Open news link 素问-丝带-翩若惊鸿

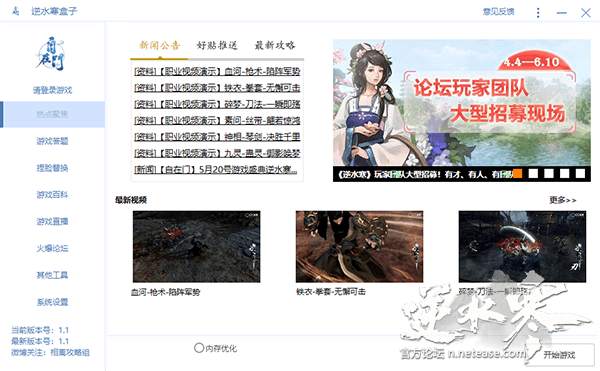coord(217,121)
